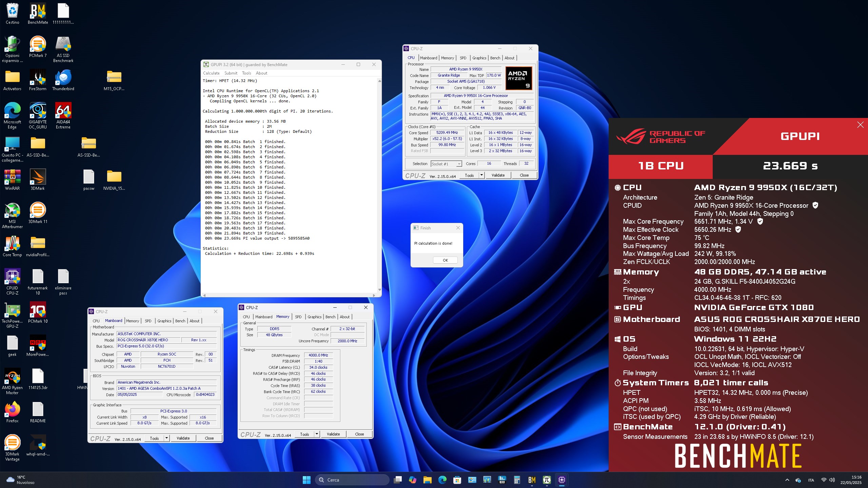Switch to Mainboard tab in CPU-Z CPU window
The height and width of the screenshot is (488, 868).
[x=429, y=58]
